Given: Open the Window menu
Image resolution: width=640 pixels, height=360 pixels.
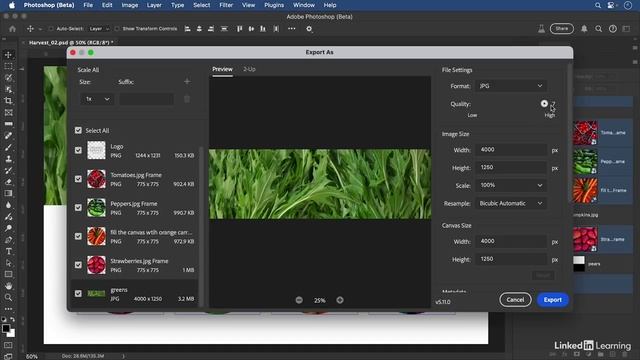Looking at the screenshot, I should click(304, 5).
